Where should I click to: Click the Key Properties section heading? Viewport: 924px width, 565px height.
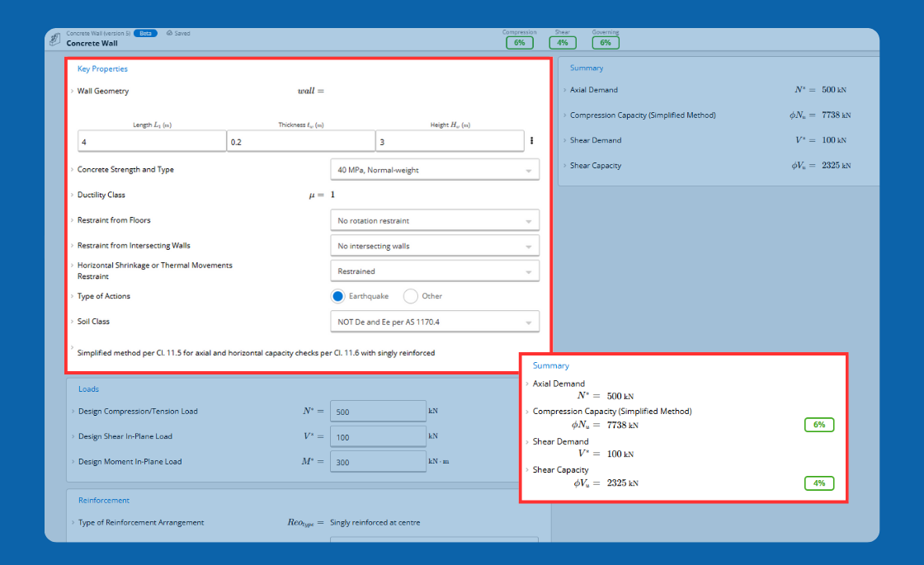pyautogui.click(x=102, y=69)
